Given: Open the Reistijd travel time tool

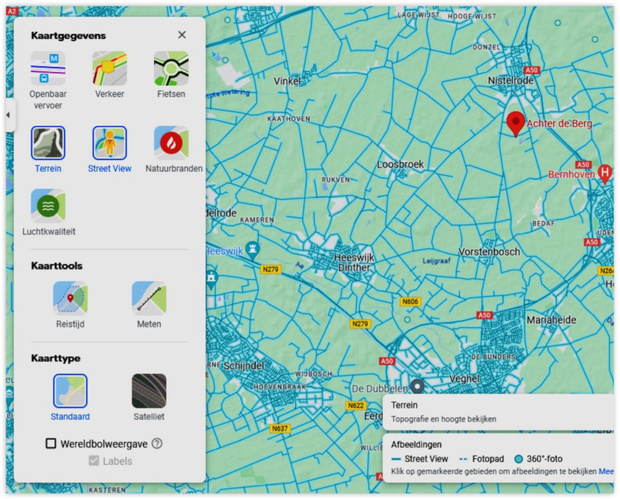Looking at the screenshot, I should tap(70, 298).
